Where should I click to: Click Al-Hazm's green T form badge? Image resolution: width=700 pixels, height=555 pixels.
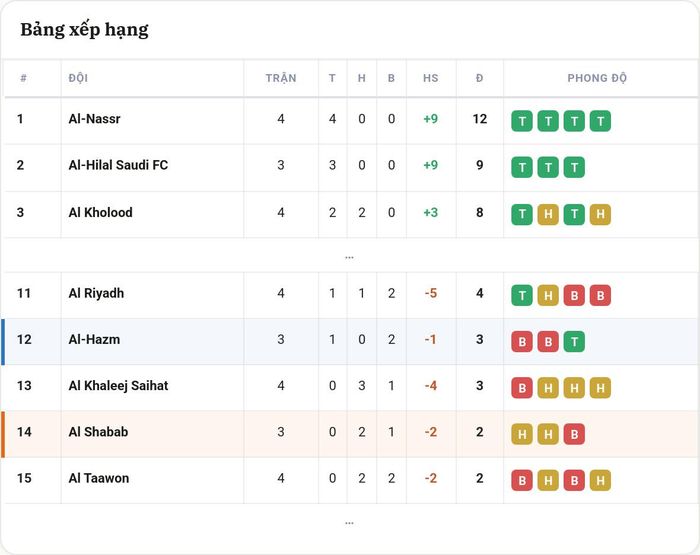tap(574, 342)
